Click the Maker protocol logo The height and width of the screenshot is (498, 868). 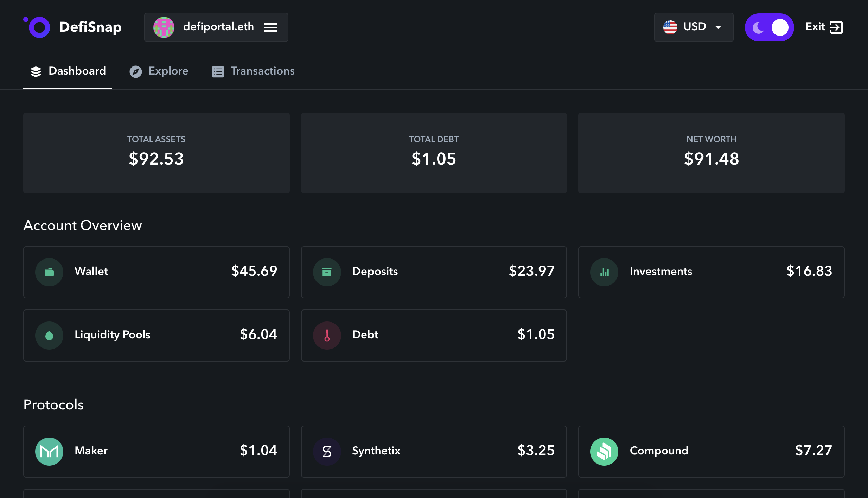click(49, 451)
